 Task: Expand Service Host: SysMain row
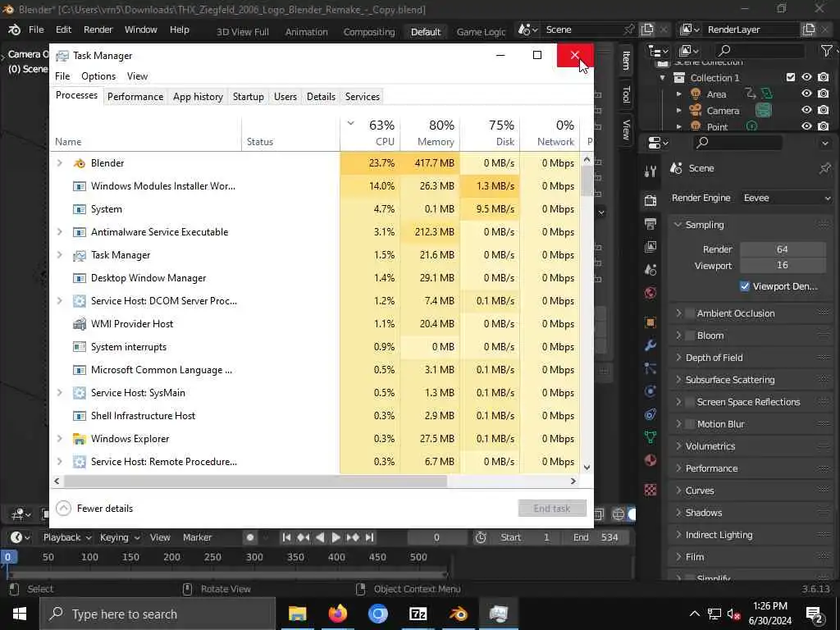[x=59, y=393]
